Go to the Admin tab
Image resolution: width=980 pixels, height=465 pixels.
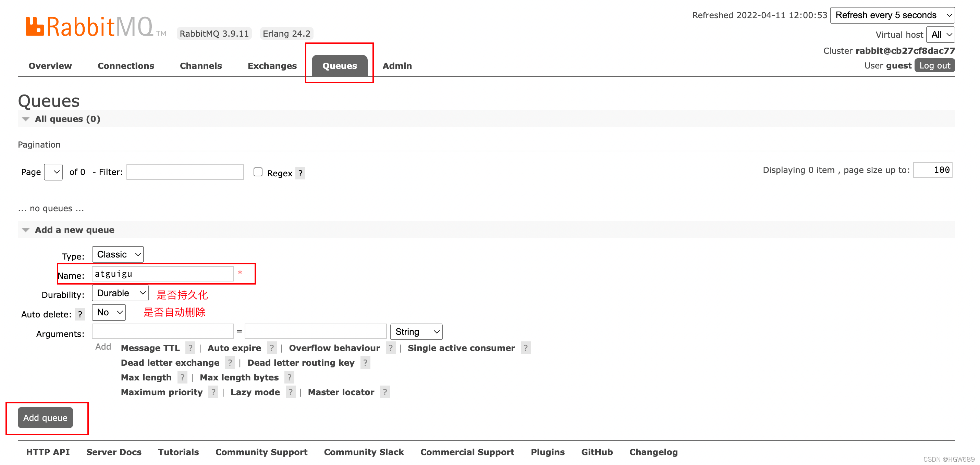(x=397, y=66)
